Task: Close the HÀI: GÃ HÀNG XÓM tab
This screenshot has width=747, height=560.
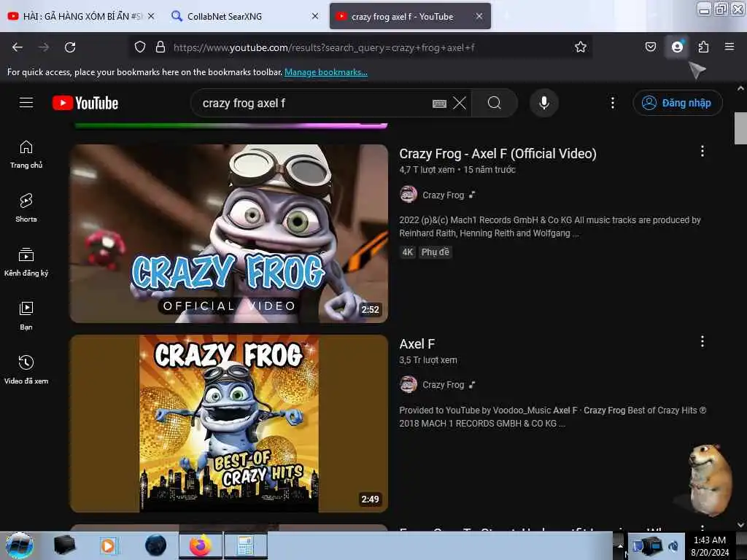Action: [x=151, y=16]
